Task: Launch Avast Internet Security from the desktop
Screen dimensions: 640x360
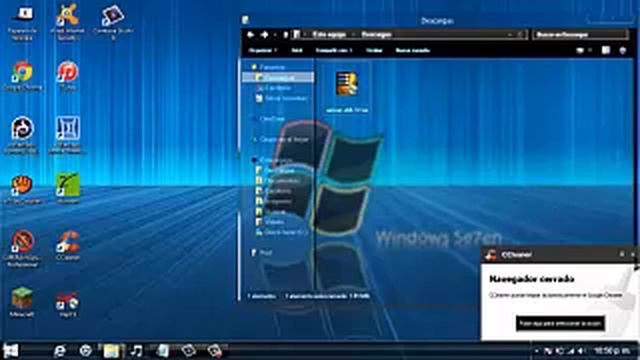Action: [x=67, y=21]
